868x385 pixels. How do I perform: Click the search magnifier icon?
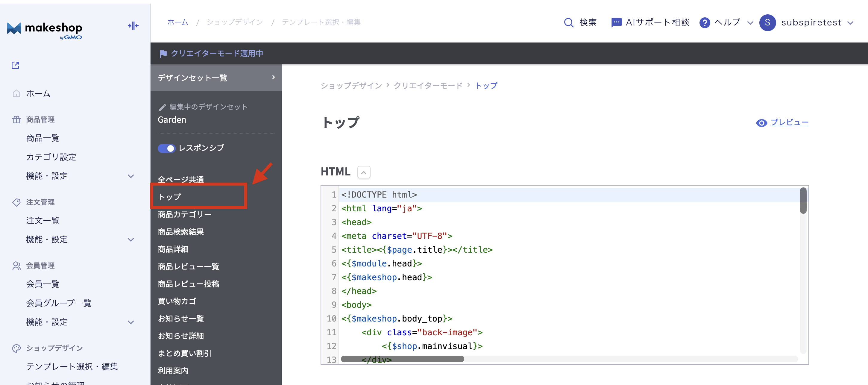coord(568,22)
